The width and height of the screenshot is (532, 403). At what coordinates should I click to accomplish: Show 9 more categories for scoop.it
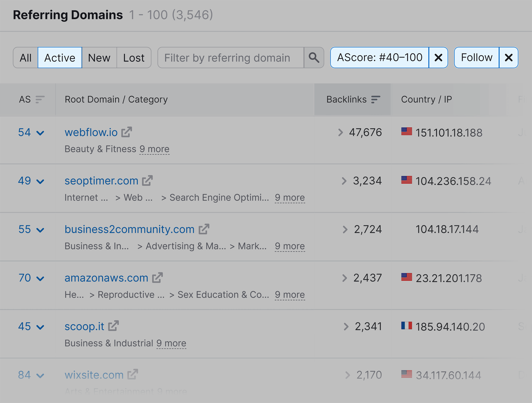171,343
